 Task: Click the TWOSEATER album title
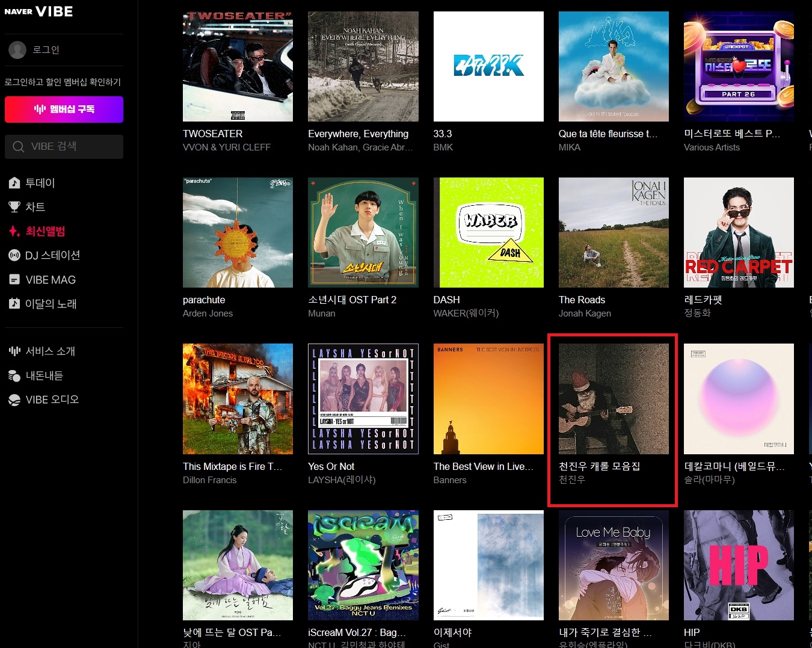coord(213,134)
